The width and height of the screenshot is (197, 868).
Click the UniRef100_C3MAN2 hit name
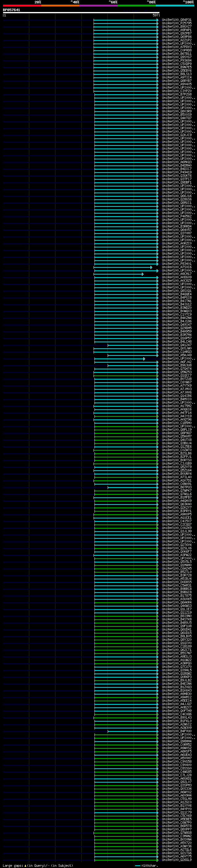tap(176, 836)
